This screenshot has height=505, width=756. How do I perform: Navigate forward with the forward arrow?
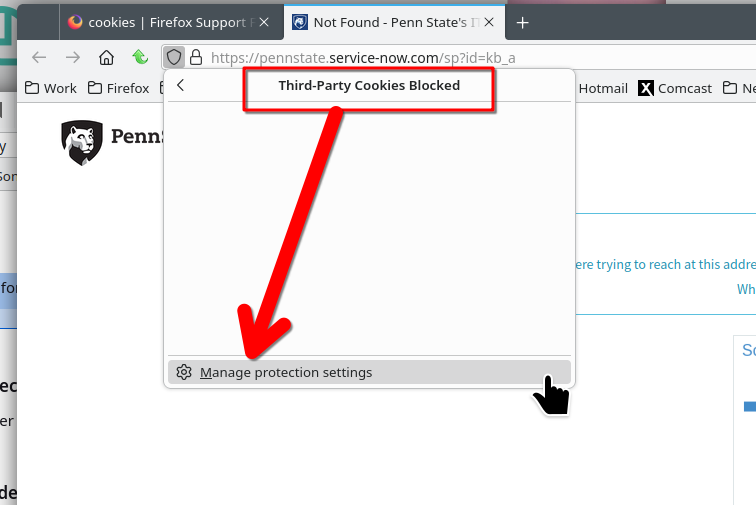[x=73, y=57]
